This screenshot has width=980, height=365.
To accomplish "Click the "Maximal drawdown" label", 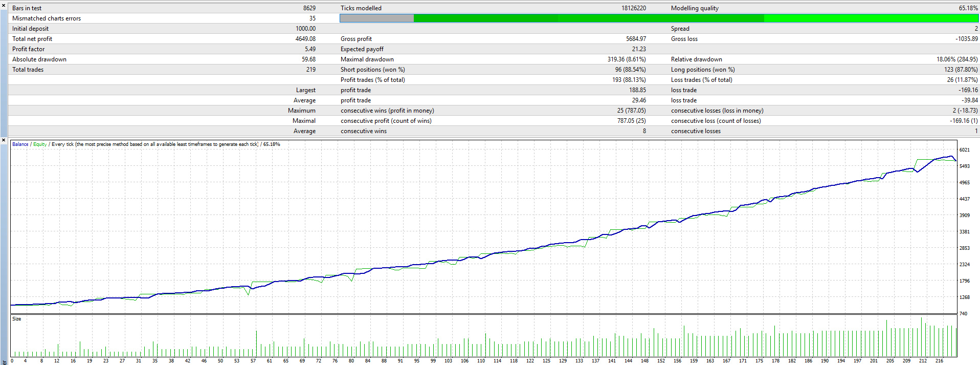I will pos(367,59).
